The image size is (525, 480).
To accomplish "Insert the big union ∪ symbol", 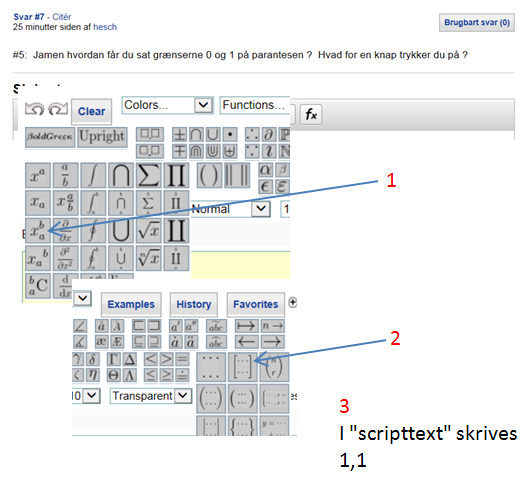I will [x=121, y=231].
